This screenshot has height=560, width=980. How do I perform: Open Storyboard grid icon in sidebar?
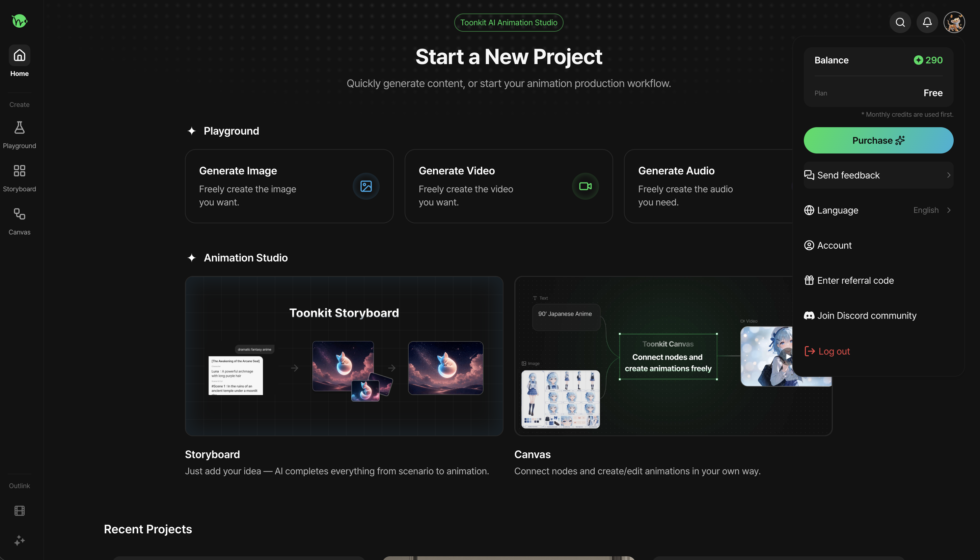click(19, 171)
